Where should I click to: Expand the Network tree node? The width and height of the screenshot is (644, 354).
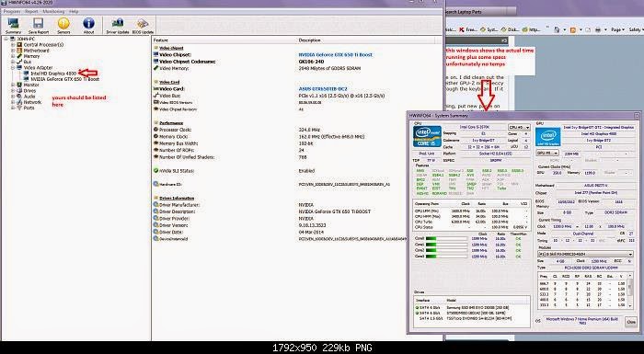coord(13,102)
